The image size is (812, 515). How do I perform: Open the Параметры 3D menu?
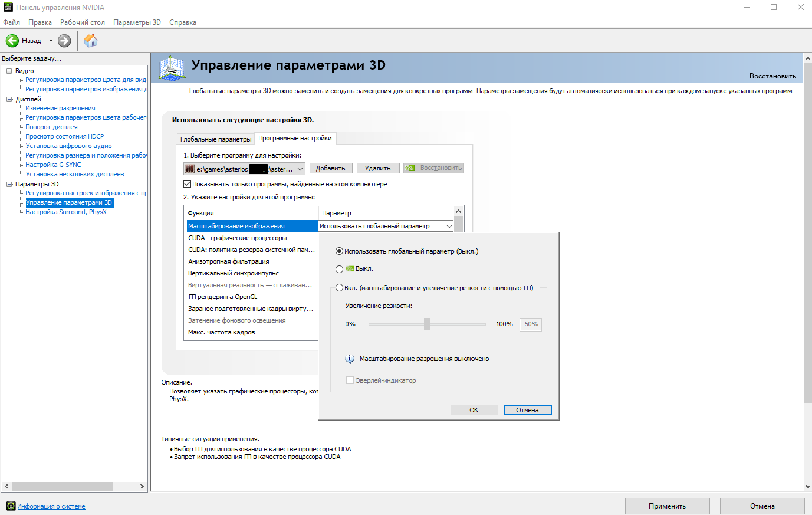tap(137, 22)
